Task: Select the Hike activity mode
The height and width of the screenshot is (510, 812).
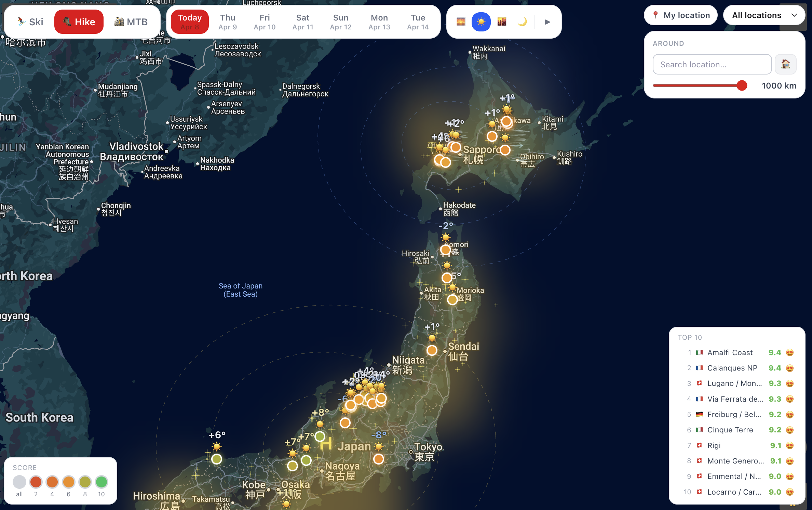Action: [79, 22]
